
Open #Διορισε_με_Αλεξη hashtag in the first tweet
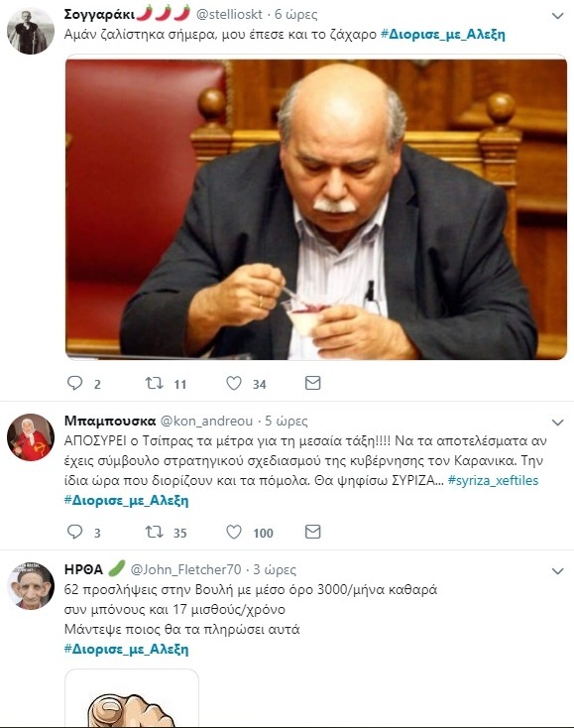(443, 35)
